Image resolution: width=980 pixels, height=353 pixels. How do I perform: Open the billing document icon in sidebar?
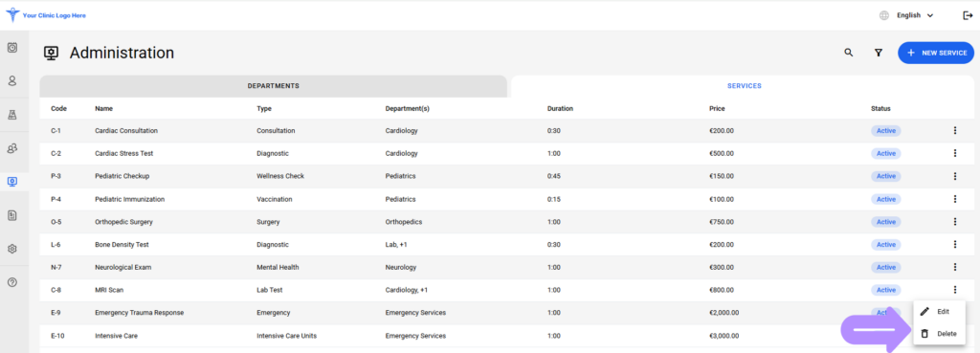[11, 215]
